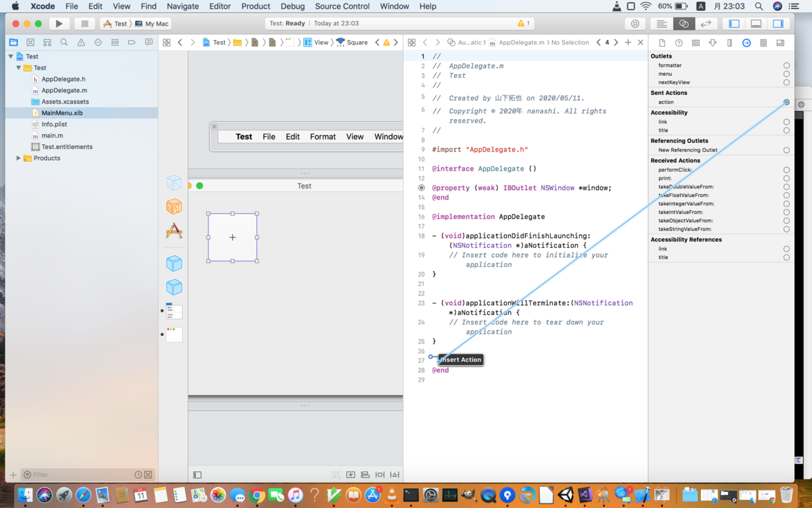Screen dimensions: 812x508
Task: Open the Debug navigator
Action: pyautogui.click(x=115, y=42)
